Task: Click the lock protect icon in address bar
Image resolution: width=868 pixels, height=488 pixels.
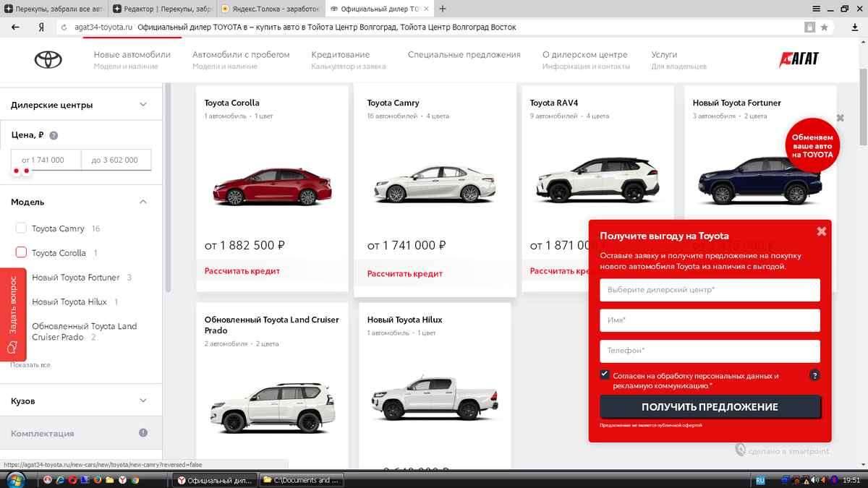Action: 810,27
